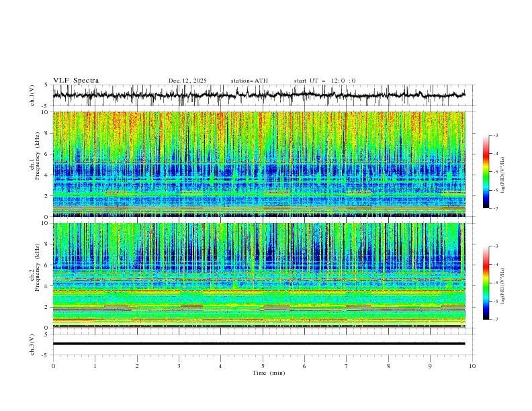This screenshot has width=532, height=411.
Task: Click the ch.2 color bar 'log(PSD)' label
Action: point(502,286)
